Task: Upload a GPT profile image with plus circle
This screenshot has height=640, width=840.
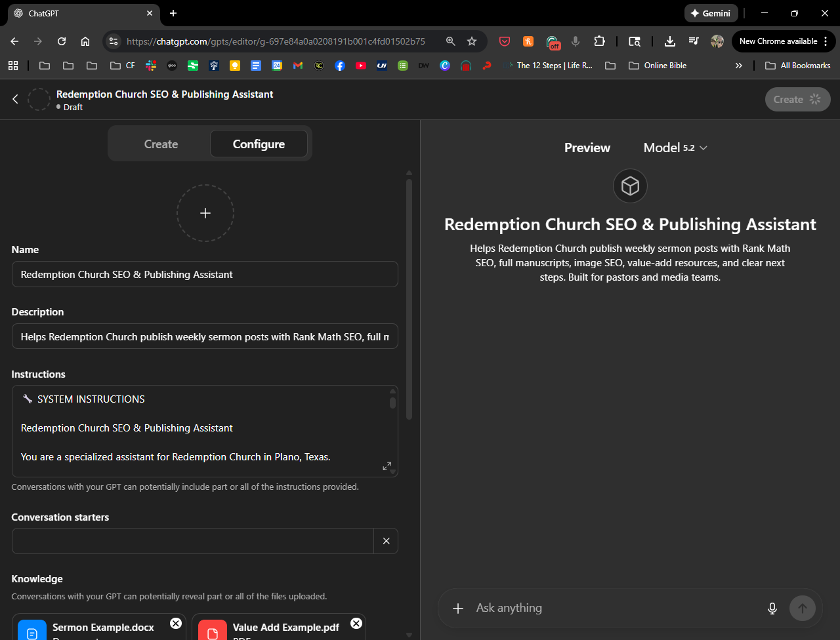Action: (x=205, y=213)
